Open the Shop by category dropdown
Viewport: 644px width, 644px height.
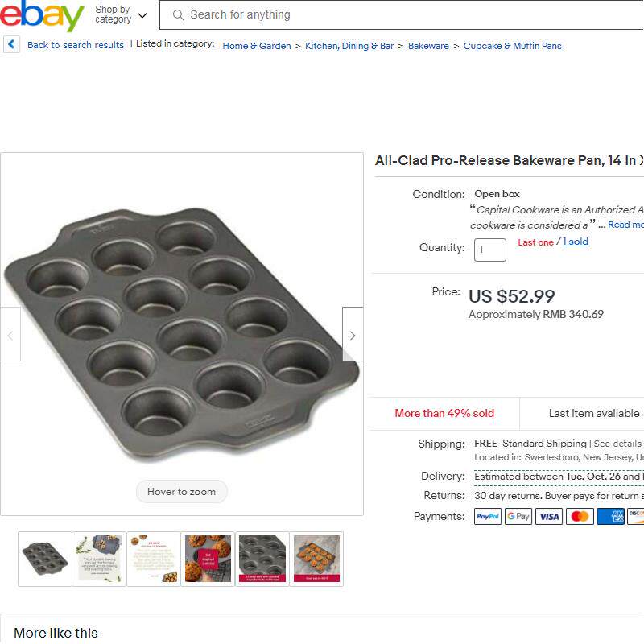(x=121, y=15)
